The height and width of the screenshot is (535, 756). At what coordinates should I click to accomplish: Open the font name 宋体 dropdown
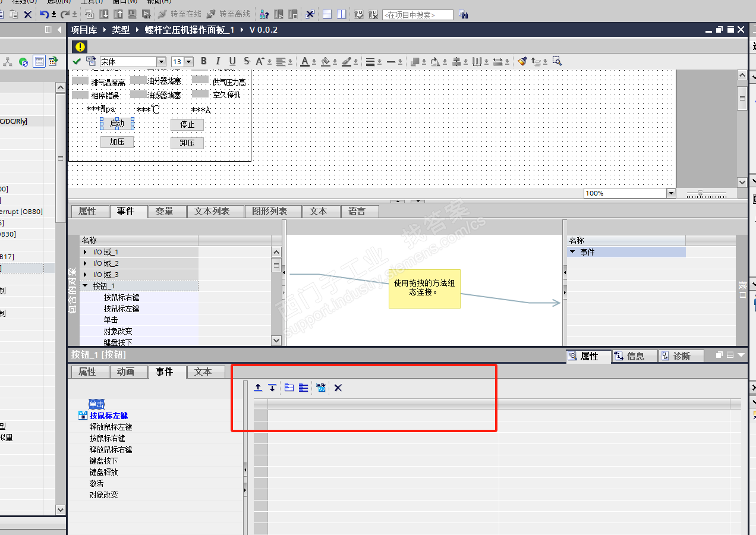(x=161, y=62)
